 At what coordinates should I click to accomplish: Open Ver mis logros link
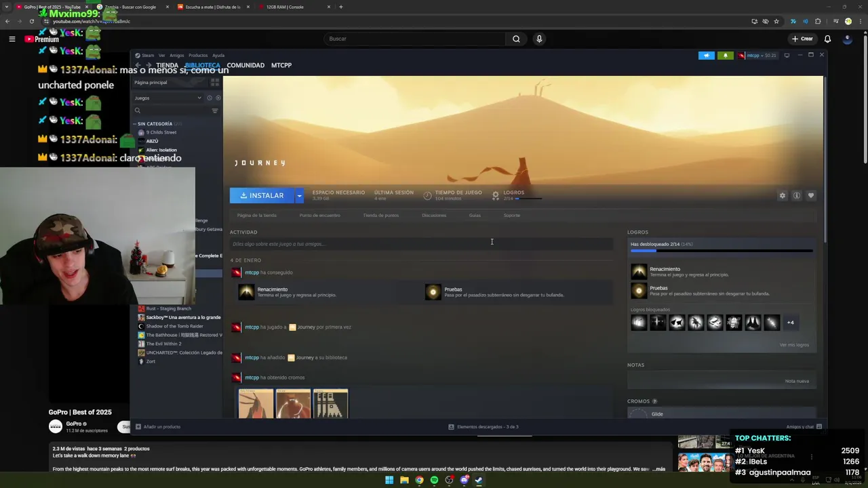[794, 345]
